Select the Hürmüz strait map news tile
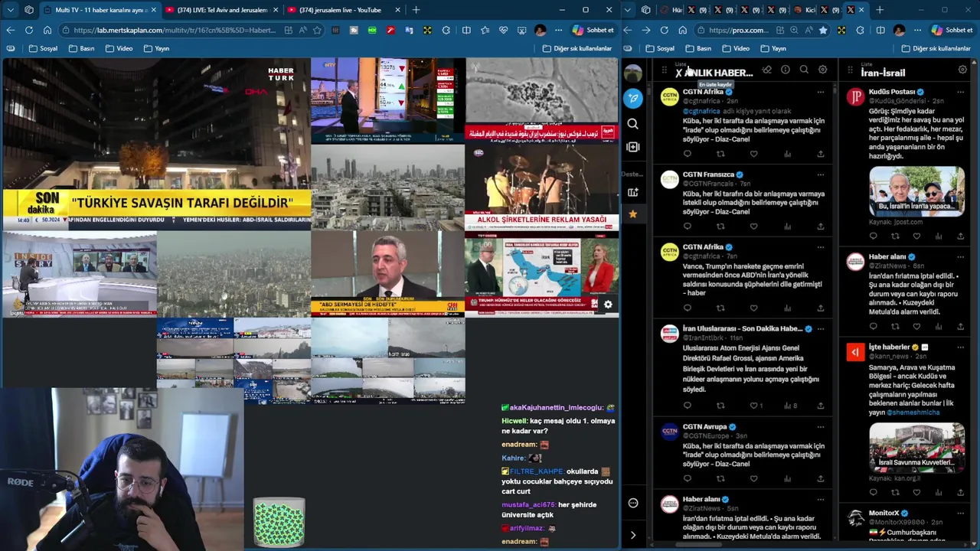Screen dimensions: 980x551 (542, 274)
